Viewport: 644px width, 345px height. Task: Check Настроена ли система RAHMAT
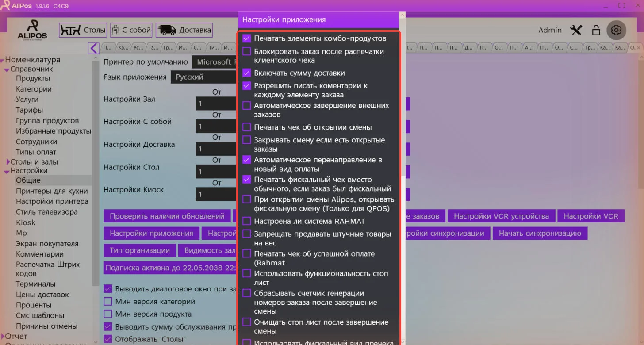(x=247, y=221)
